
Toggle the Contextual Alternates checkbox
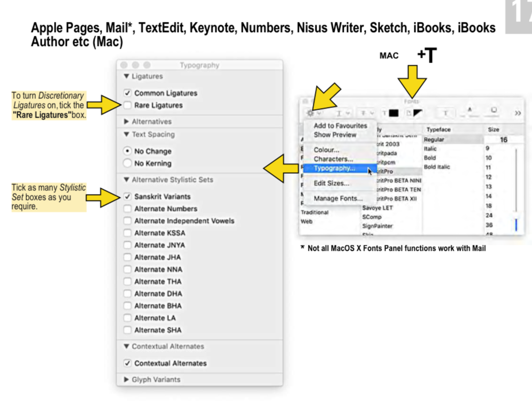pyautogui.click(x=128, y=363)
